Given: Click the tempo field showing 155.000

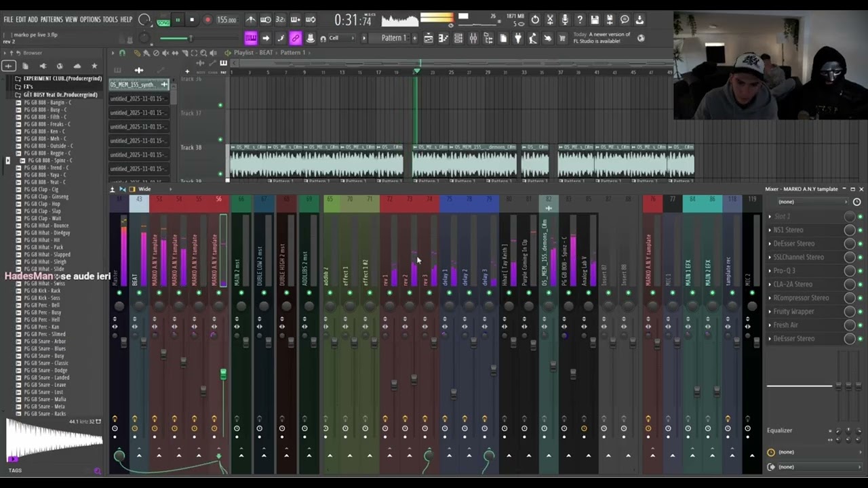Looking at the screenshot, I should 226,20.
